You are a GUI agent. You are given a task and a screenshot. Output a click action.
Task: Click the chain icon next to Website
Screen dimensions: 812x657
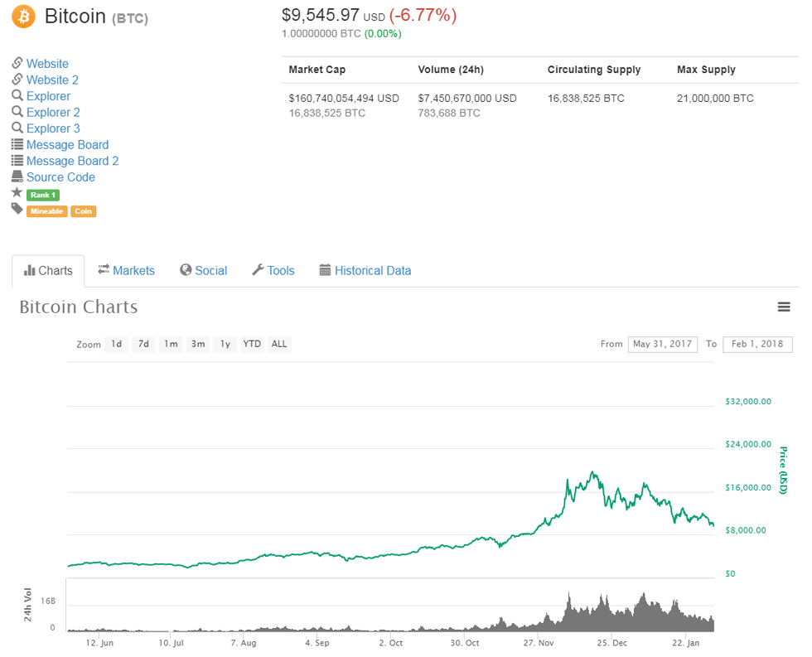point(17,63)
